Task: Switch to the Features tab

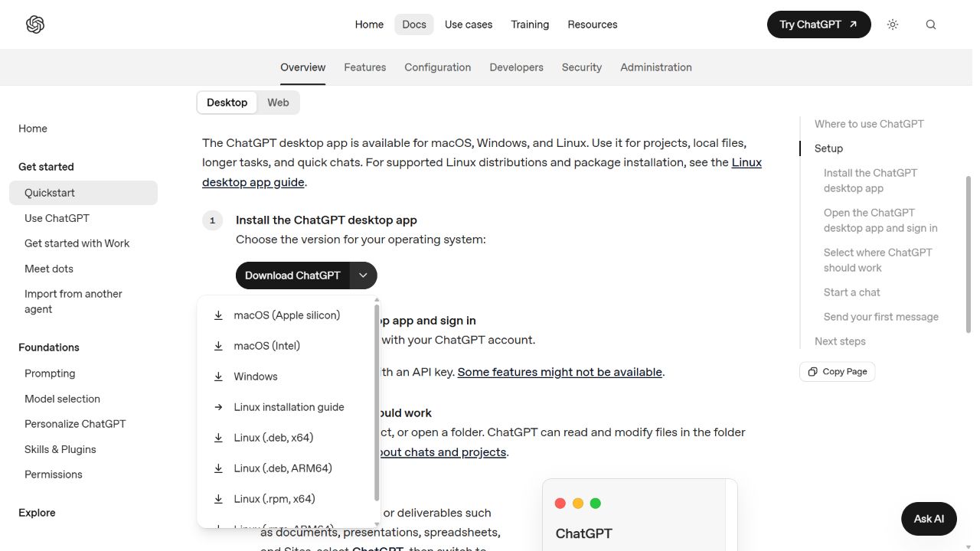Action: click(x=365, y=67)
